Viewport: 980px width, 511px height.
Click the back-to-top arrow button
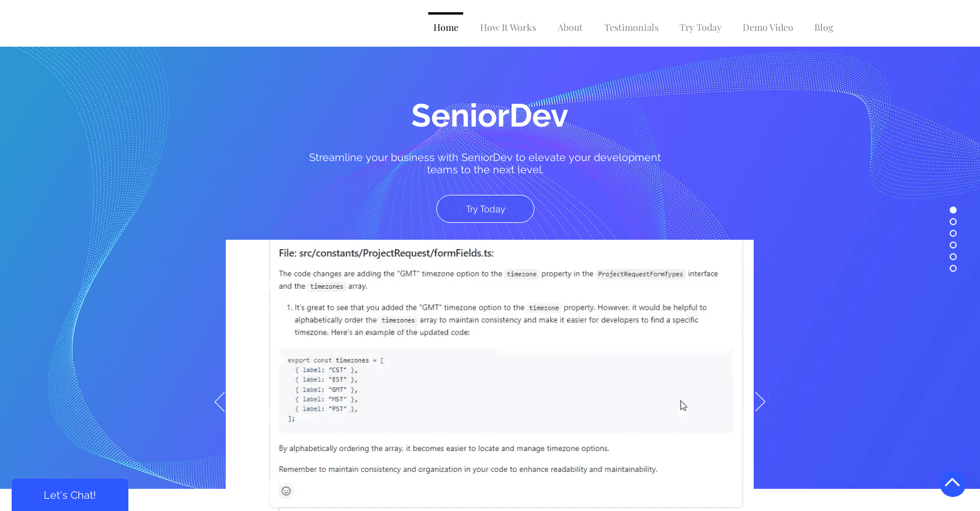pos(953,483)
